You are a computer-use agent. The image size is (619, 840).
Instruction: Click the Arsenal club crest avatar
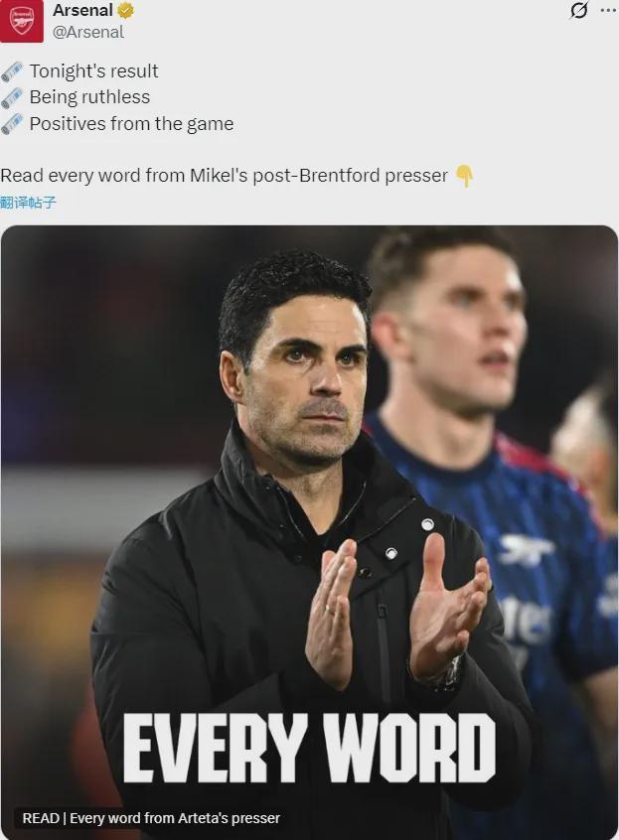(x=22, y=21)
